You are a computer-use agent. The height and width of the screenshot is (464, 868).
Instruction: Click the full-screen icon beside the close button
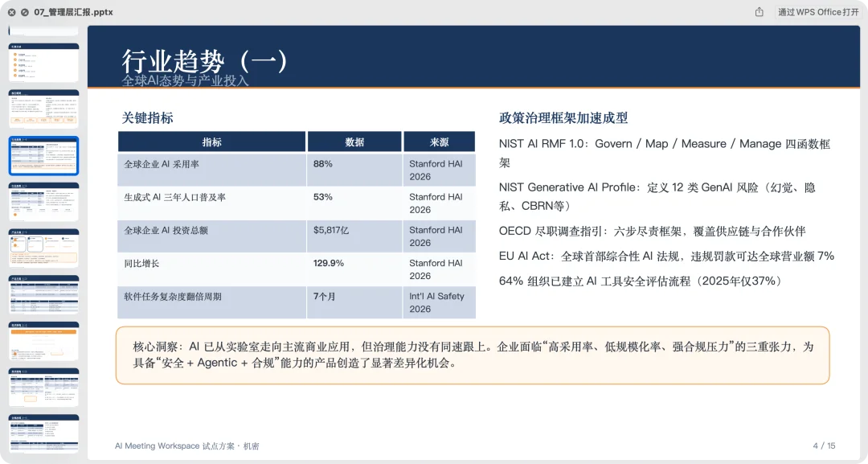pos(25,12)
